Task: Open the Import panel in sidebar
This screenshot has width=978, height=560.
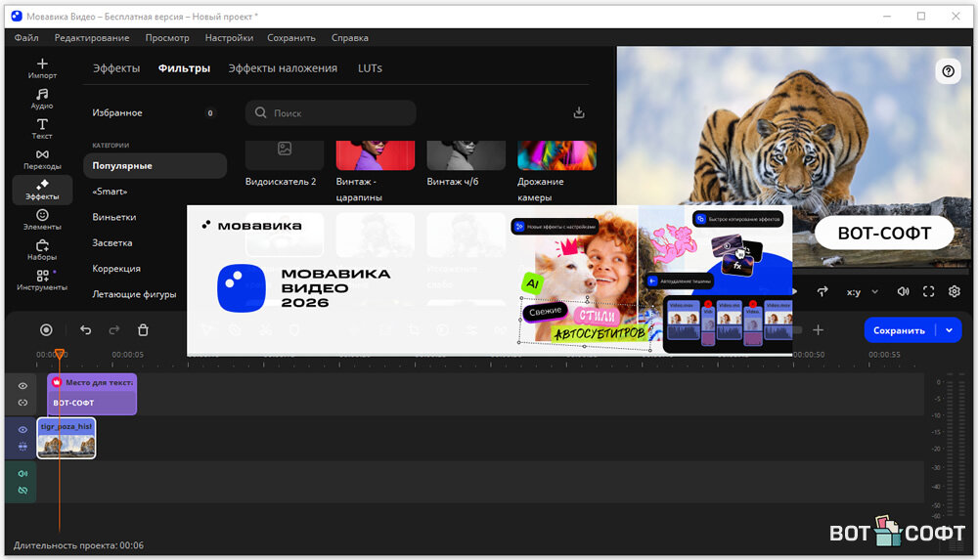Action: click(x=42, y=68)
